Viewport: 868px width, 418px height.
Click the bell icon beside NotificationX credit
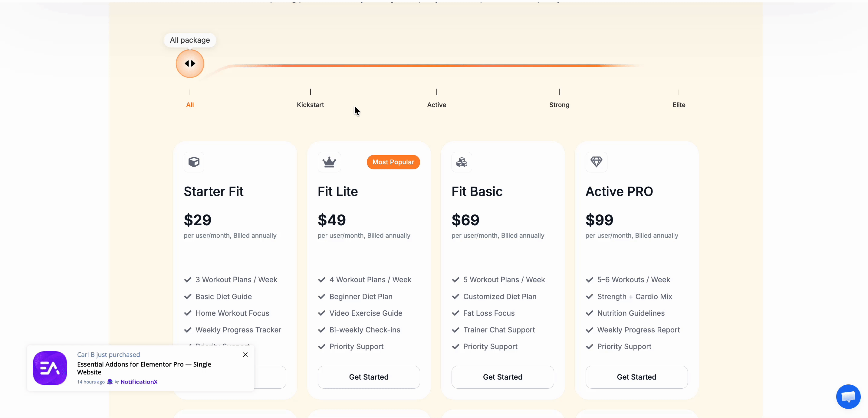[110, 382]
